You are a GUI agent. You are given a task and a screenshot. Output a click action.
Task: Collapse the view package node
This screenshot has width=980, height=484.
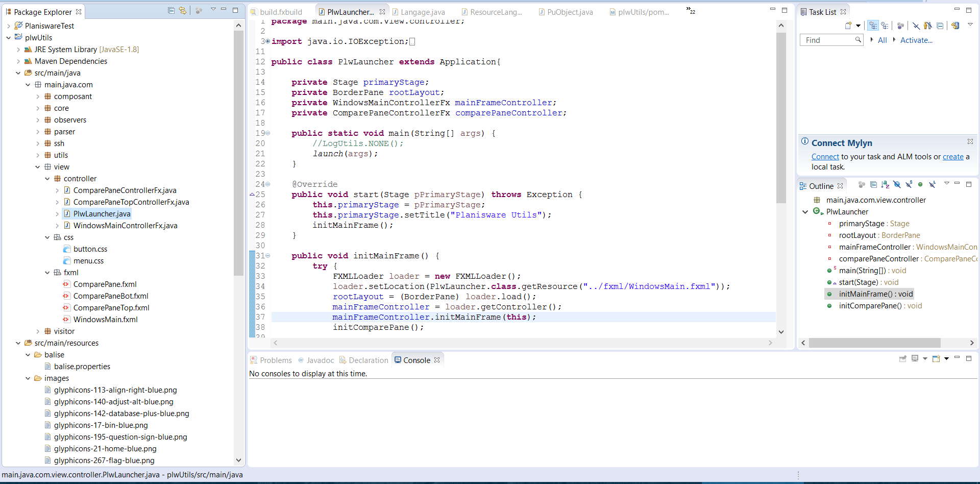37,167
